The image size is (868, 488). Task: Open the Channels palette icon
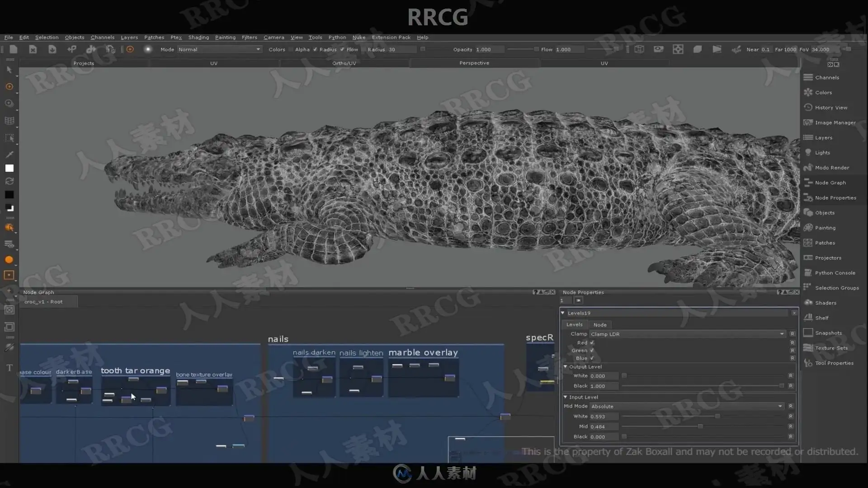[x=808, y=77]
